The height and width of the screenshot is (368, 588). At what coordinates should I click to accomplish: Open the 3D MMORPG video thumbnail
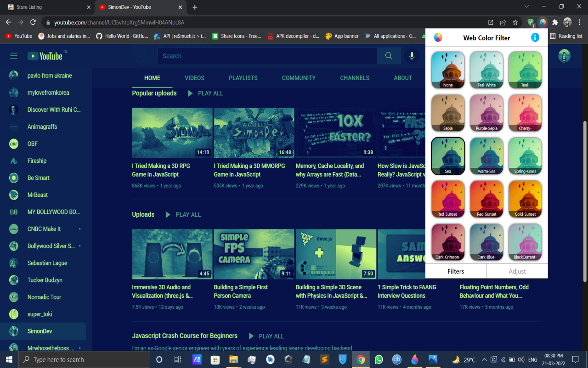pos(254,133)
